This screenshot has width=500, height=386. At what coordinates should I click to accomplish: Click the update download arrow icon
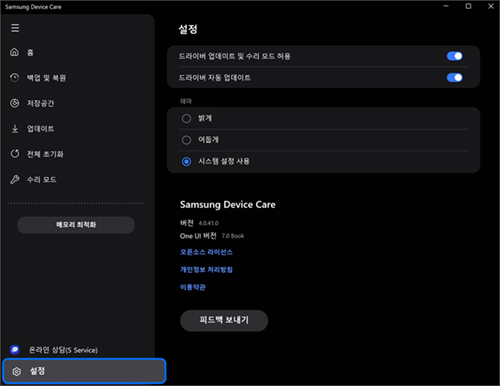[15, 128]
